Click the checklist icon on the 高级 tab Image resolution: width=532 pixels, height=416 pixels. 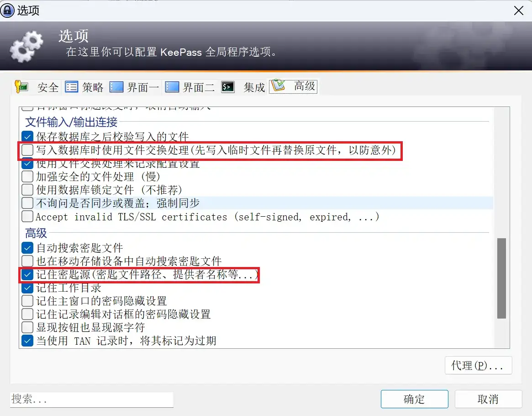[x=278, y=85]
